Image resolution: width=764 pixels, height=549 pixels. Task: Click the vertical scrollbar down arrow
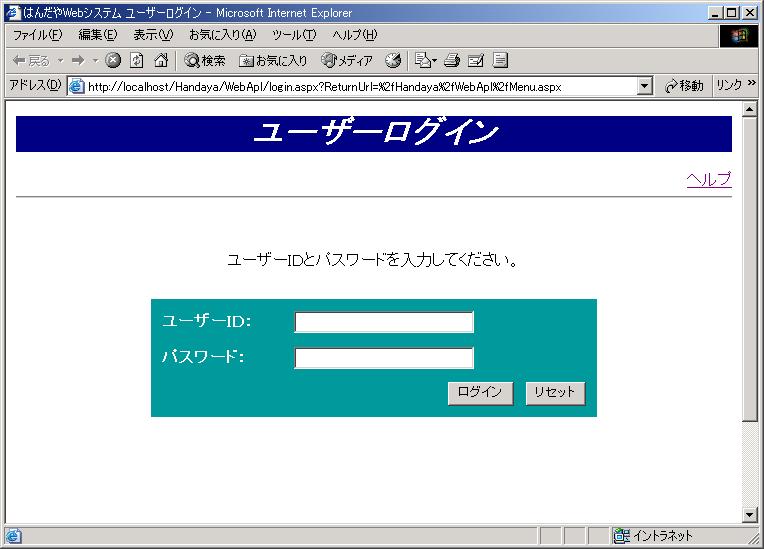[x=749, y=514]
